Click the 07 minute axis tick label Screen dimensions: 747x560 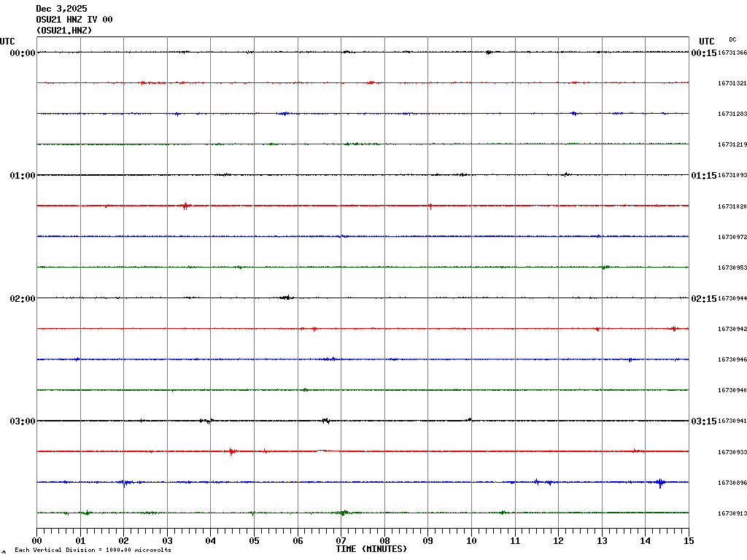(x=341, y=541)
